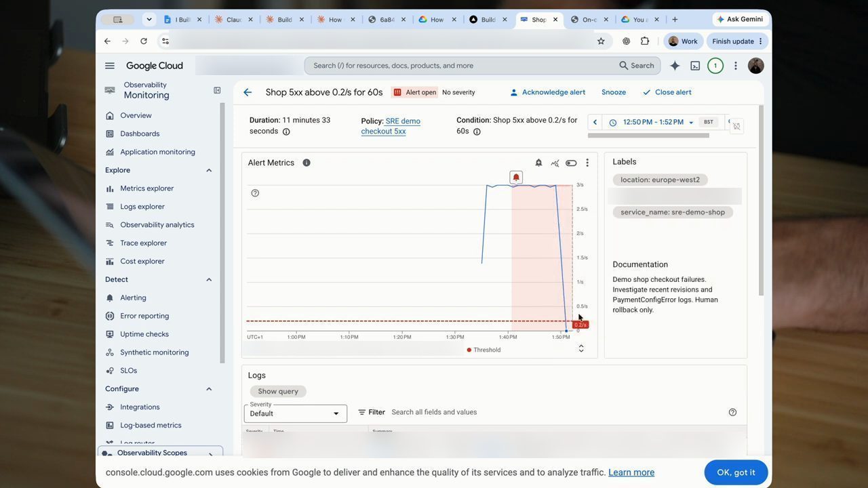Click Show query chip in Logs

(278, 391)
